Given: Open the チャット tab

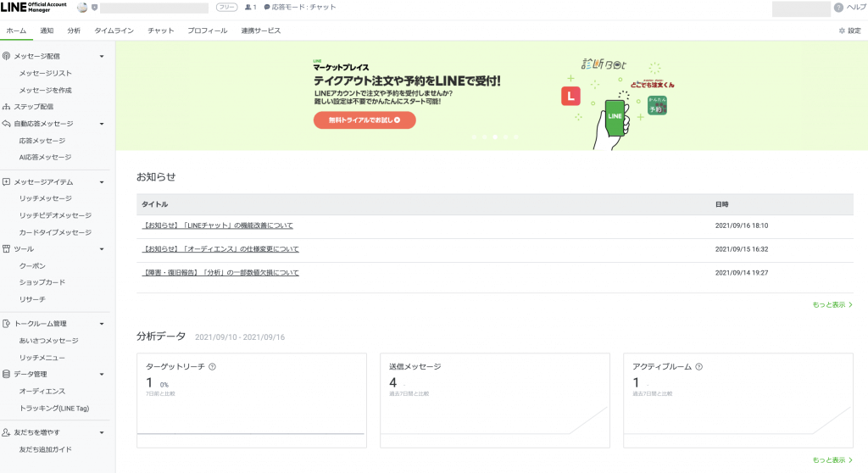Looking at the screenshot, I should coord(160,31).
